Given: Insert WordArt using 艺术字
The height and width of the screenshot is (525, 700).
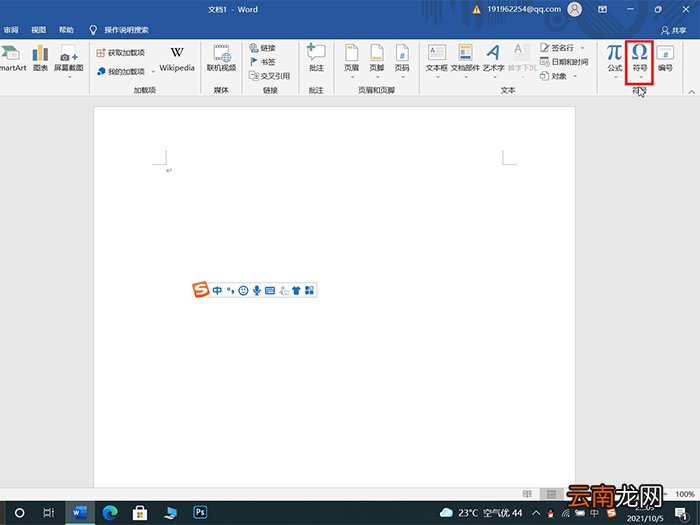Looking at the screenshot, I should tap(493, 60).
